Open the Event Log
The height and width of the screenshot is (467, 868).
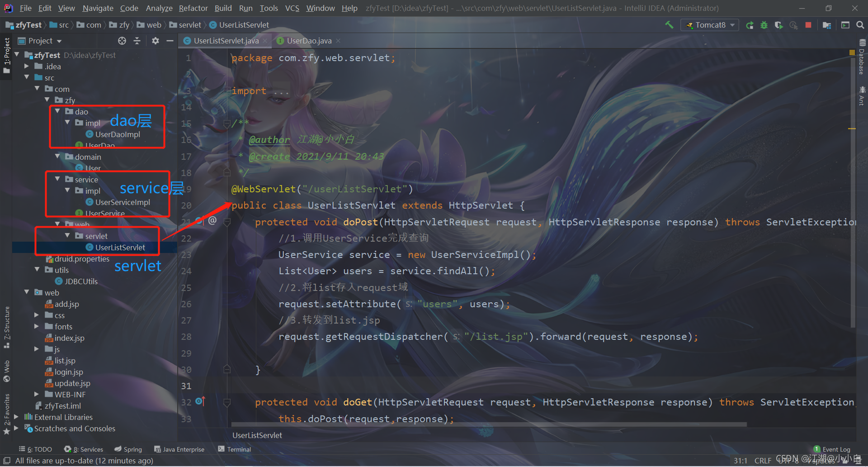(x=832, y=449)
